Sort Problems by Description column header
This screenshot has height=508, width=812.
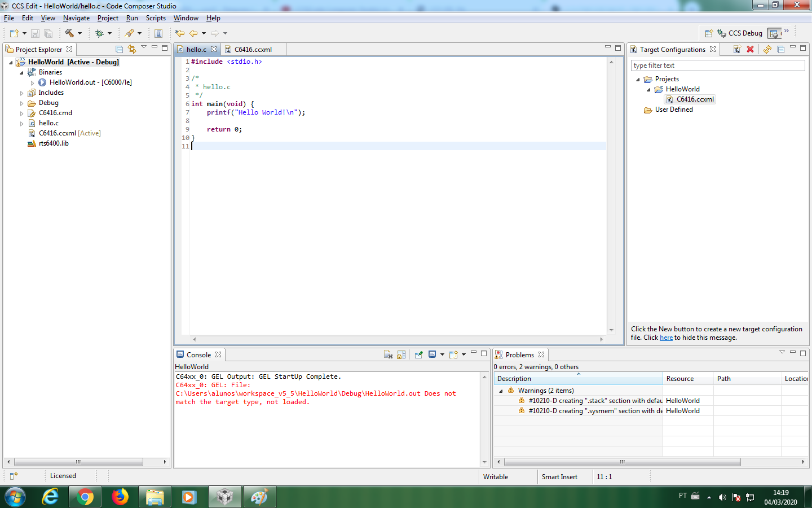click(x=578, y=379)
